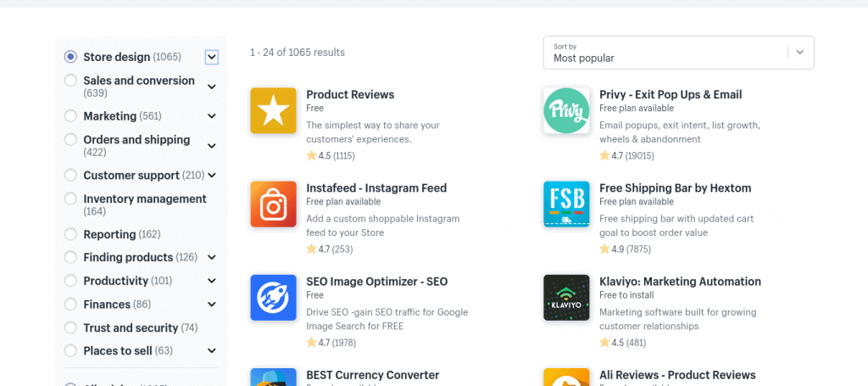
Task: Open the Sort by Most popular dropdown
Action: [678, 53]
